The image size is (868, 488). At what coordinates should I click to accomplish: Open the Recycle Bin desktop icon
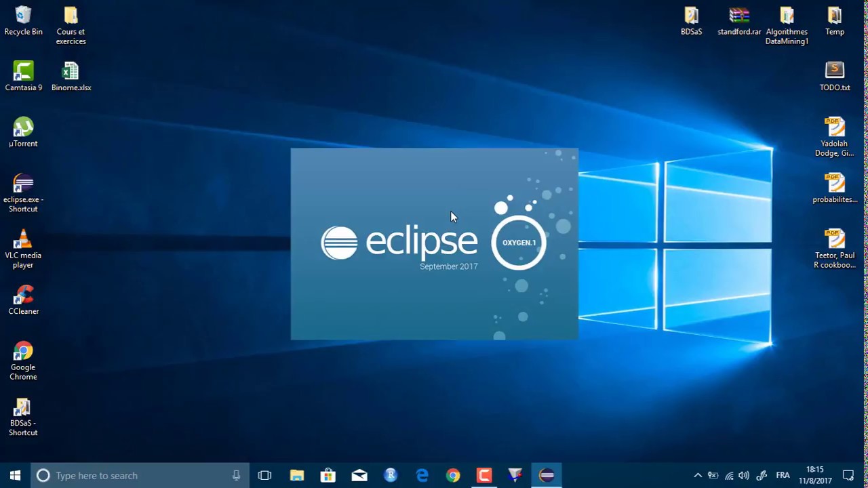(x=23, y=21)
